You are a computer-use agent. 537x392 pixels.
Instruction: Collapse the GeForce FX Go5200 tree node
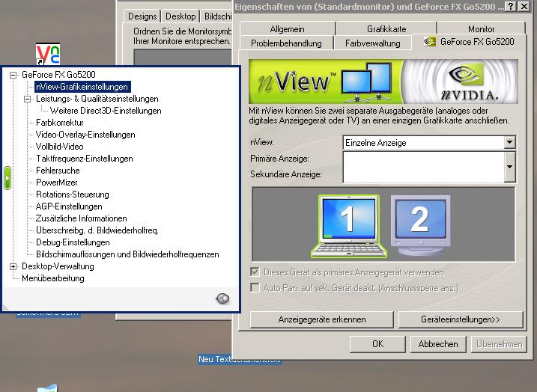click(13, 75)
